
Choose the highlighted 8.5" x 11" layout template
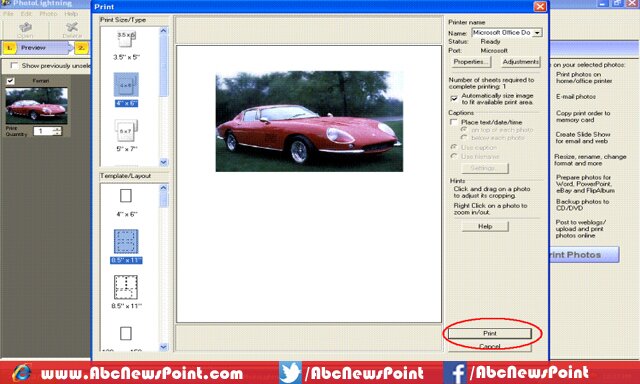coord(126,242)
